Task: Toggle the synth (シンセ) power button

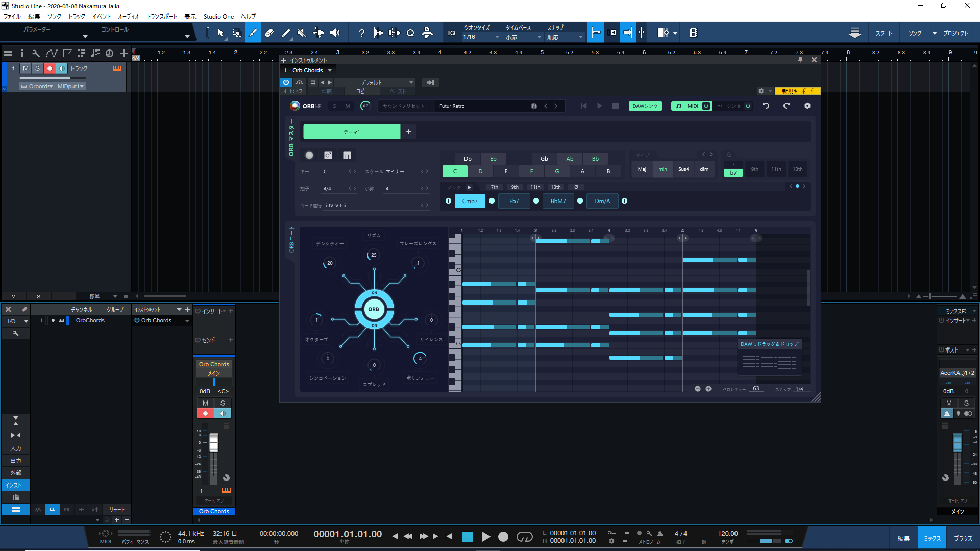Action: tap(748, 106)
